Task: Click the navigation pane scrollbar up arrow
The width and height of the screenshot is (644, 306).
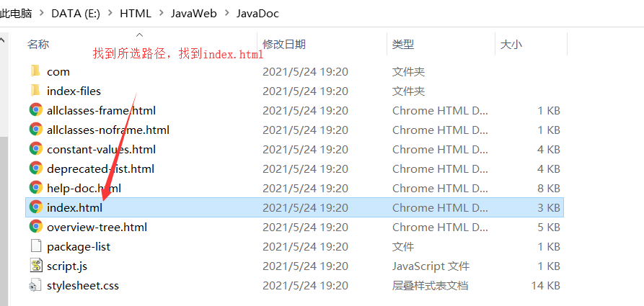Action: [x=3, y=40]
